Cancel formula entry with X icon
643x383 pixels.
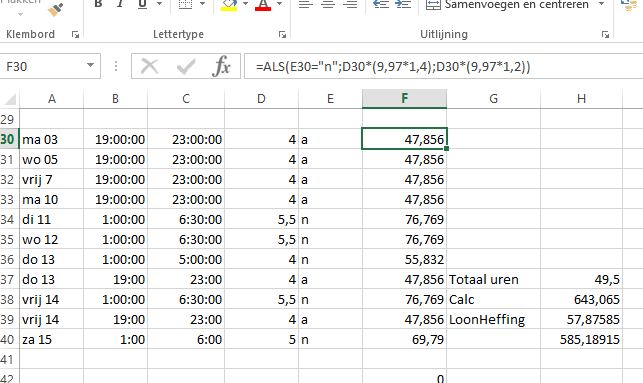click(150, 66)
